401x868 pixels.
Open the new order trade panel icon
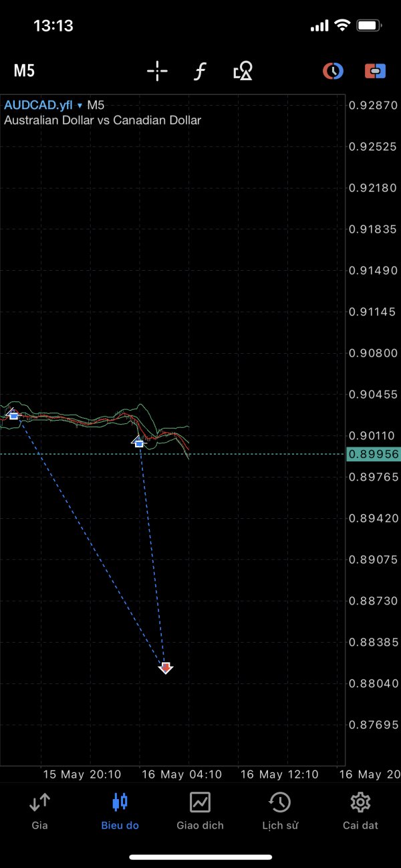point(375,71)
